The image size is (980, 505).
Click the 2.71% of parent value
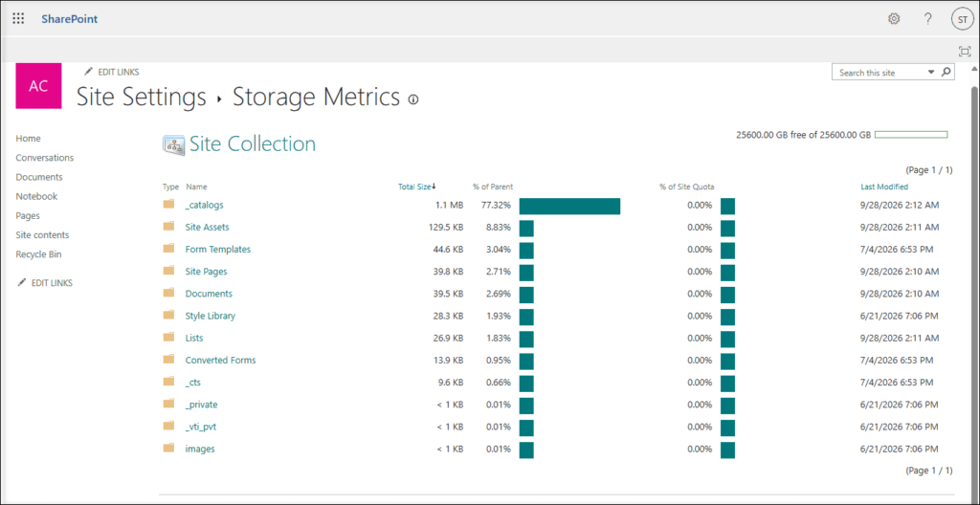click(x=498, y=272)
